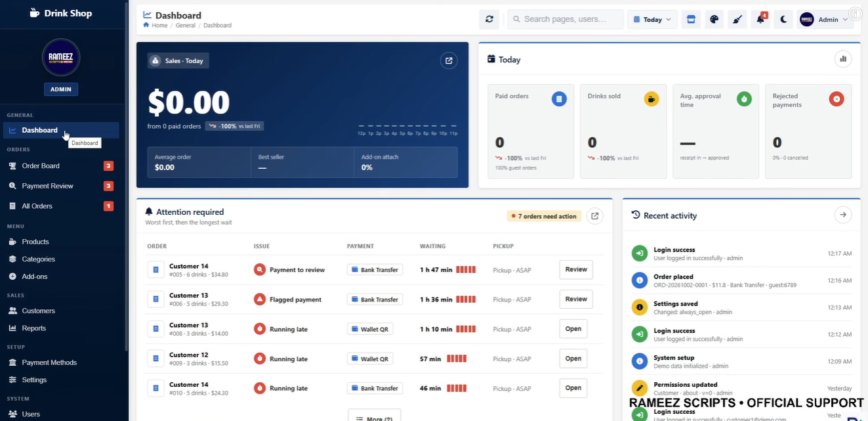
Task: Open Users in the sidebar
Action: 61,414
